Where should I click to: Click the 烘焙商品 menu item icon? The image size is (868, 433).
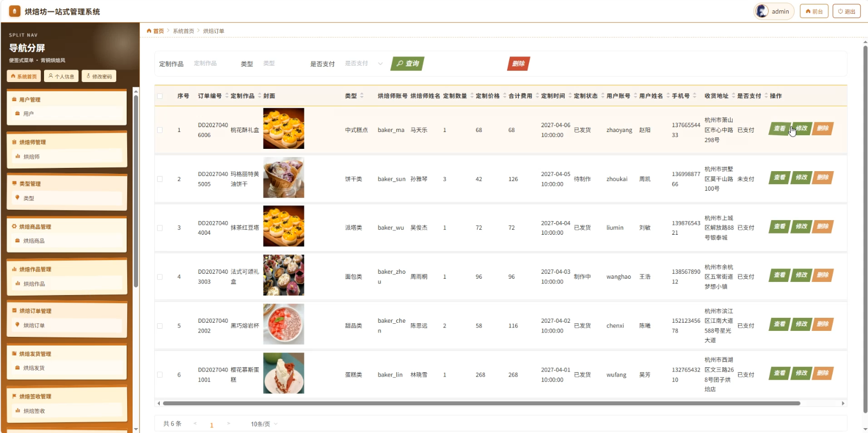[x=17, y=241]
